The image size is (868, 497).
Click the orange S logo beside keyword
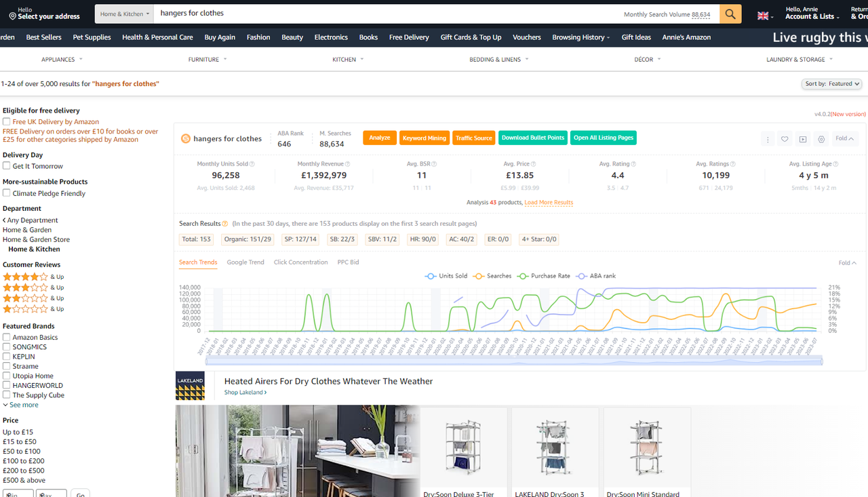coord(186,138)
